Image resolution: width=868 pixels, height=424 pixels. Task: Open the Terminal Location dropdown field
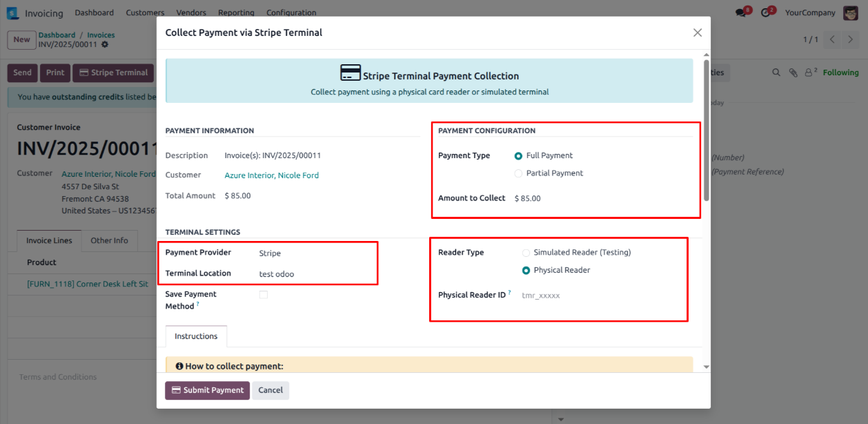pos(314,274)
